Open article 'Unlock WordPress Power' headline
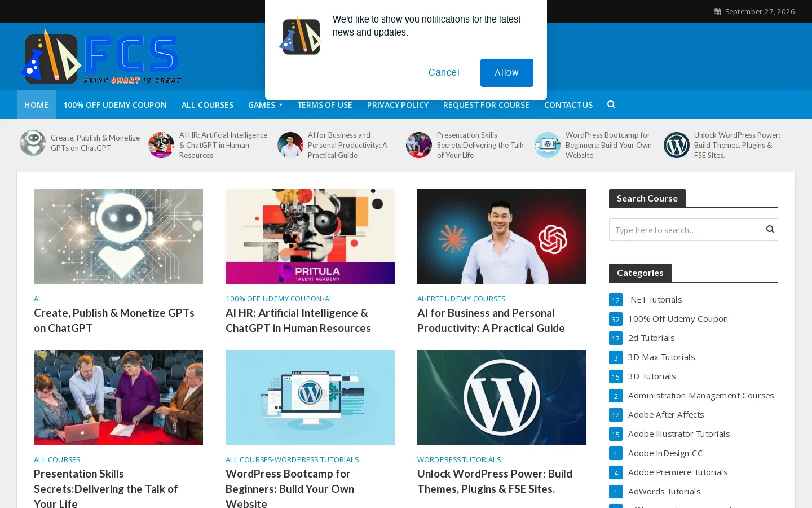 click(x=495, y=481)
